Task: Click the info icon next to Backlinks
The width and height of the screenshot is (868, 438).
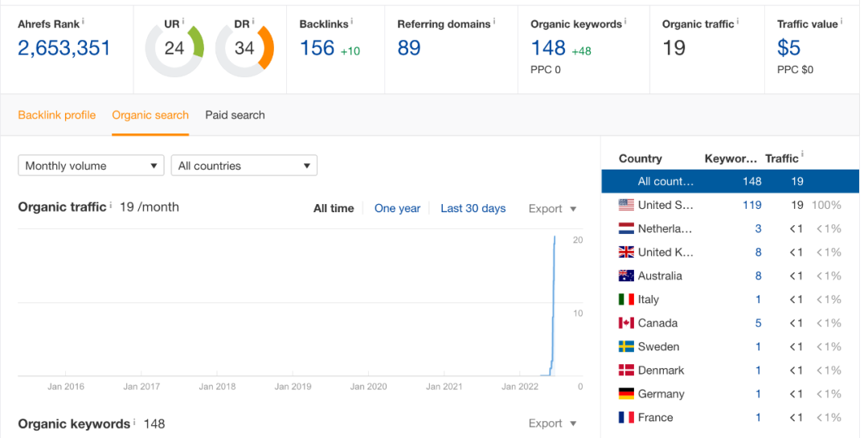Action: (x=351, y=21)
